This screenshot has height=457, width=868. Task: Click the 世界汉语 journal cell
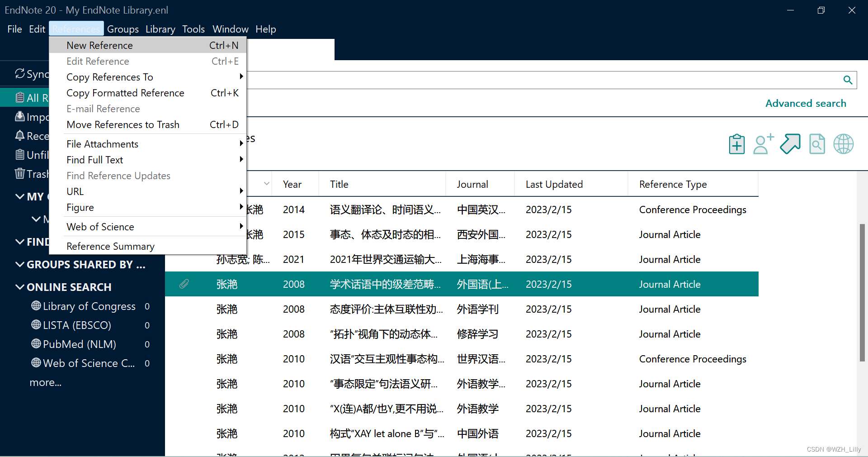pos(481,359)
